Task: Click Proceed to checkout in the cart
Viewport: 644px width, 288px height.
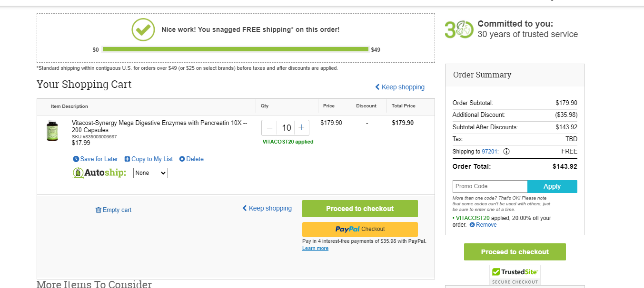Action: pos(360,209)
